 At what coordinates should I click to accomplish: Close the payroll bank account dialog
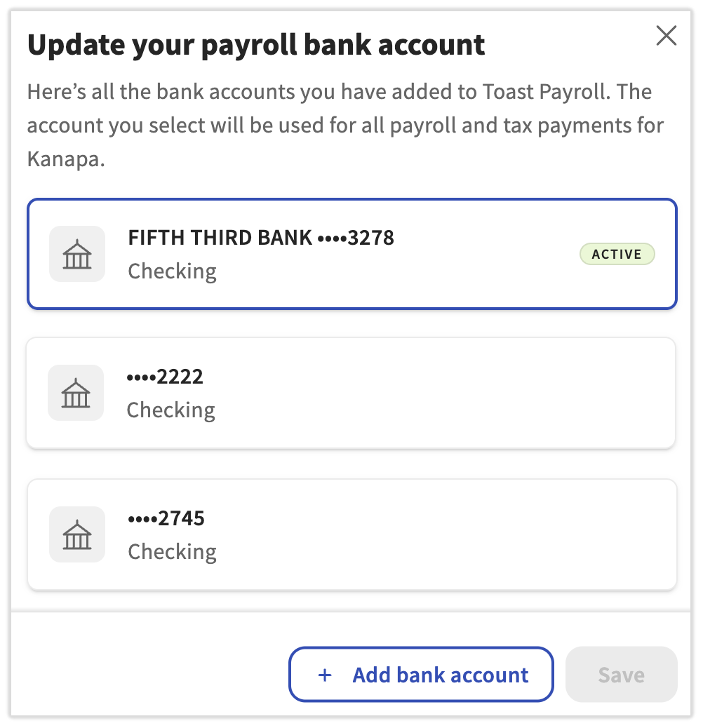click(x=666, y=36)
